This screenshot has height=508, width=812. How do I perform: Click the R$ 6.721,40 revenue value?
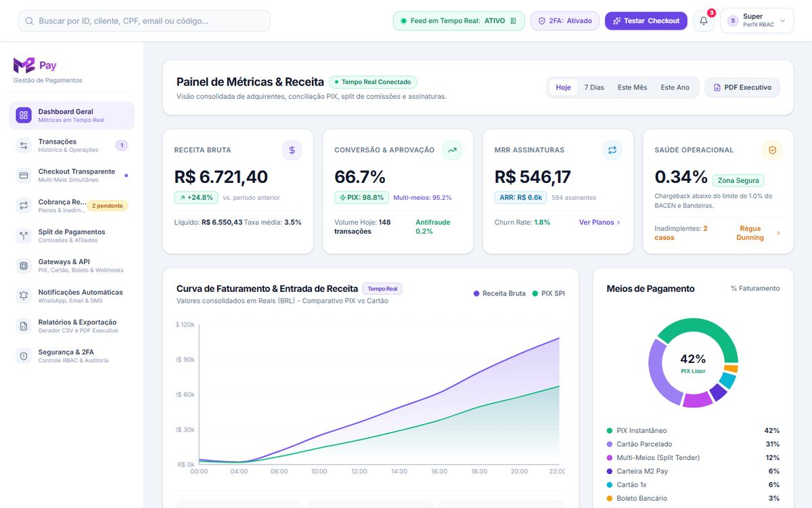pos(221,177)
